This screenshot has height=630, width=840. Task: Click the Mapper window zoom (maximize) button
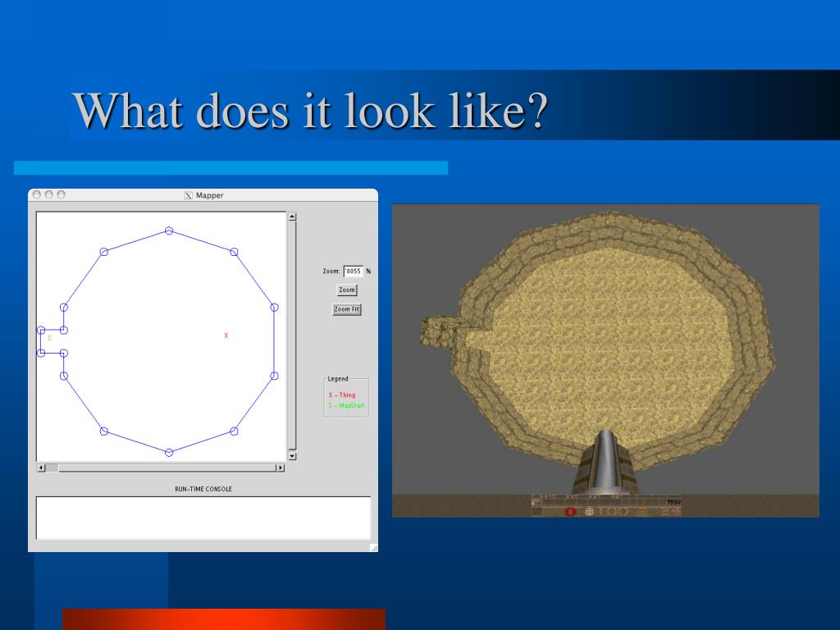(x=61, y=194)
